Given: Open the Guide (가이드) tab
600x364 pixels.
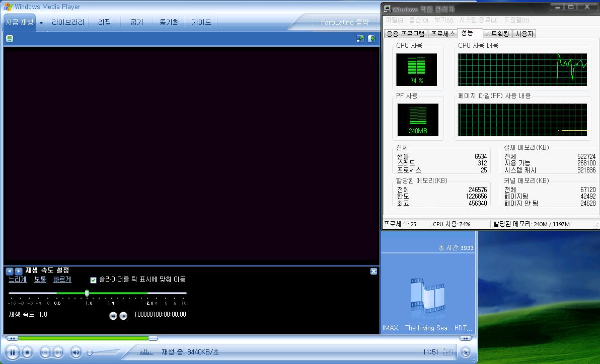Looking at the screenshot, I should pyautogui.click(x=201, y=22).
